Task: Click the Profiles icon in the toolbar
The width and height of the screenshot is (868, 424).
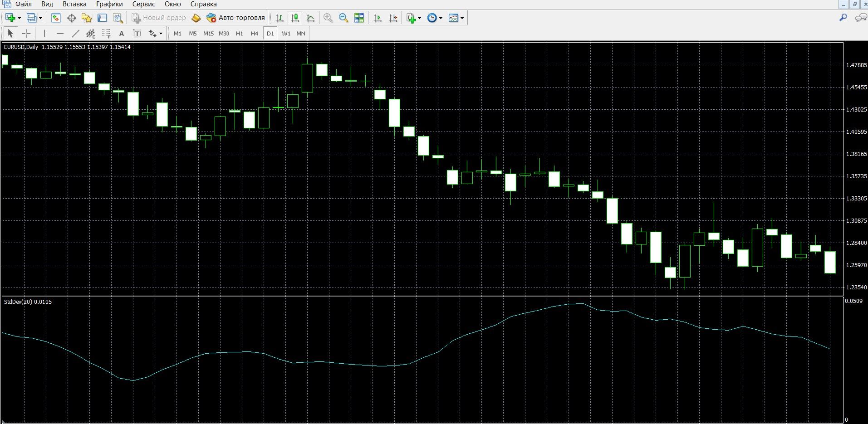Action: [31, 18]
